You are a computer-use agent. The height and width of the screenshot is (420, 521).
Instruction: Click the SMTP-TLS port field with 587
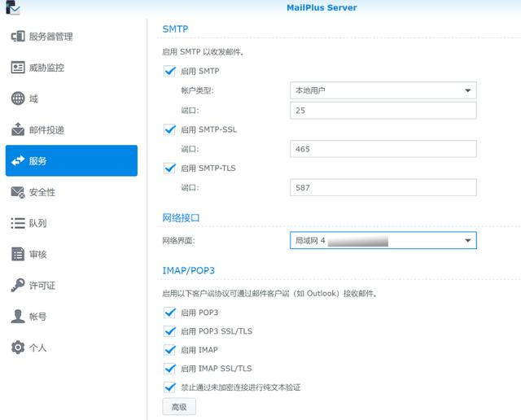[383, 187]
